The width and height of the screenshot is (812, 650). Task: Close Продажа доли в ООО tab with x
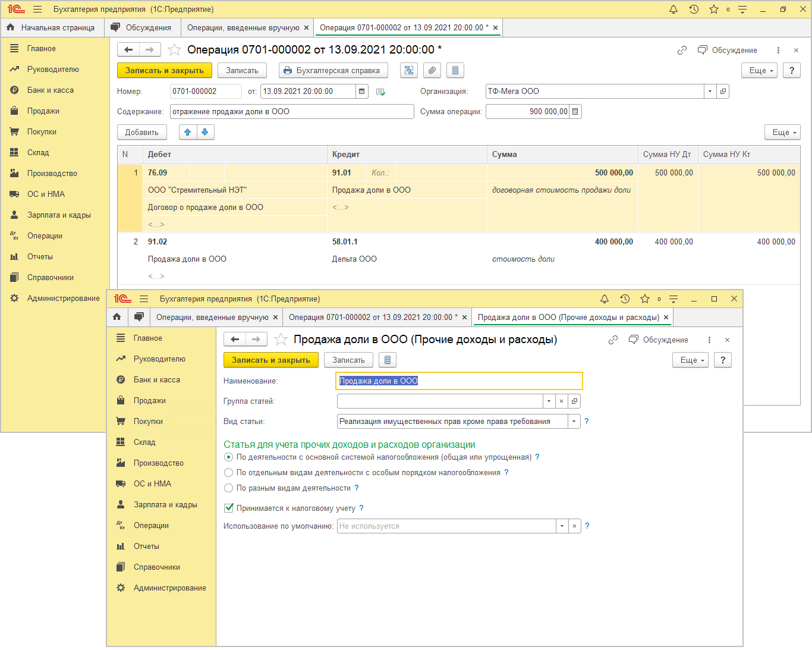point(666,317)
